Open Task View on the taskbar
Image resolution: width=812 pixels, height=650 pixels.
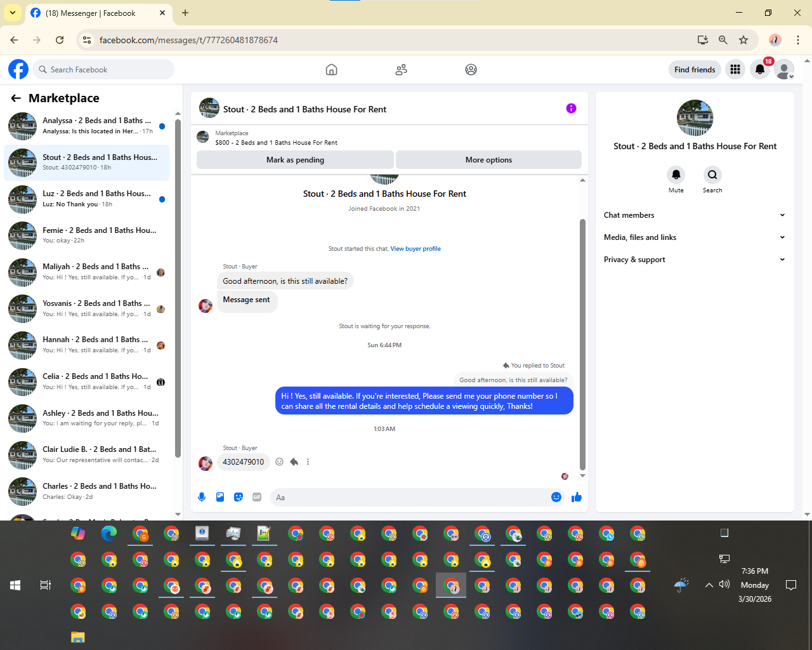pos(46,585)
